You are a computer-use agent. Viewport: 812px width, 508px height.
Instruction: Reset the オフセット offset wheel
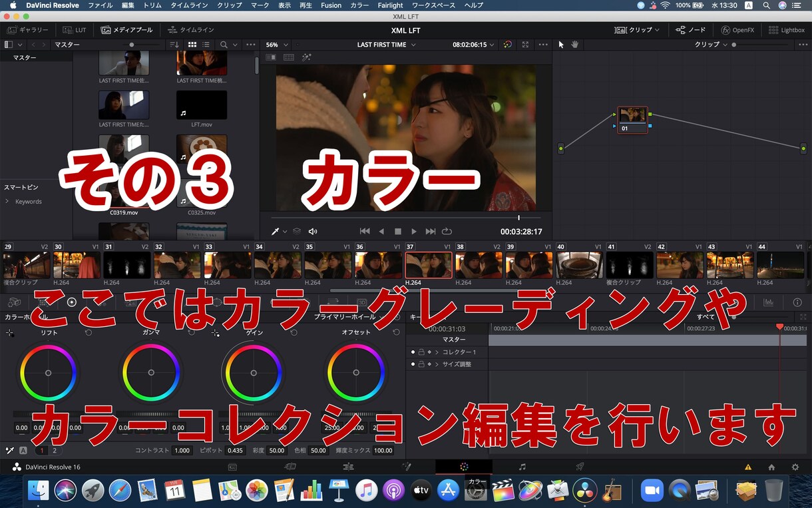click(x=396, y=332)
